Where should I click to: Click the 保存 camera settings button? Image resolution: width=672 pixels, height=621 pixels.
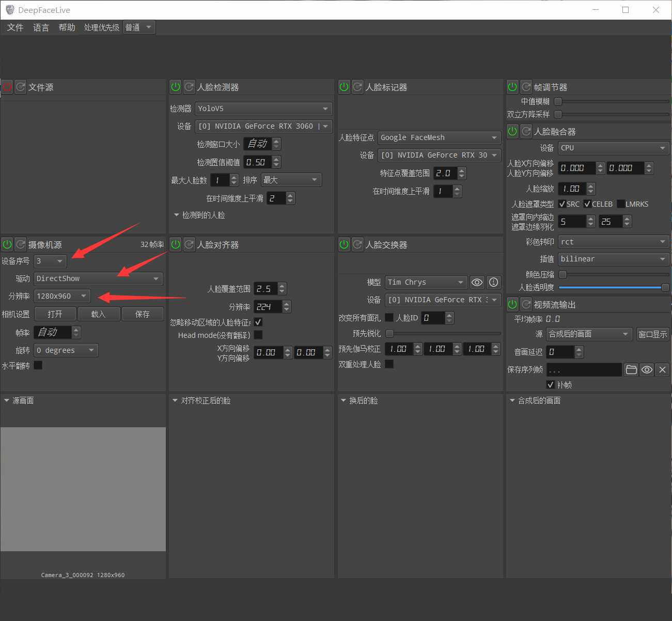click(143, 314)
